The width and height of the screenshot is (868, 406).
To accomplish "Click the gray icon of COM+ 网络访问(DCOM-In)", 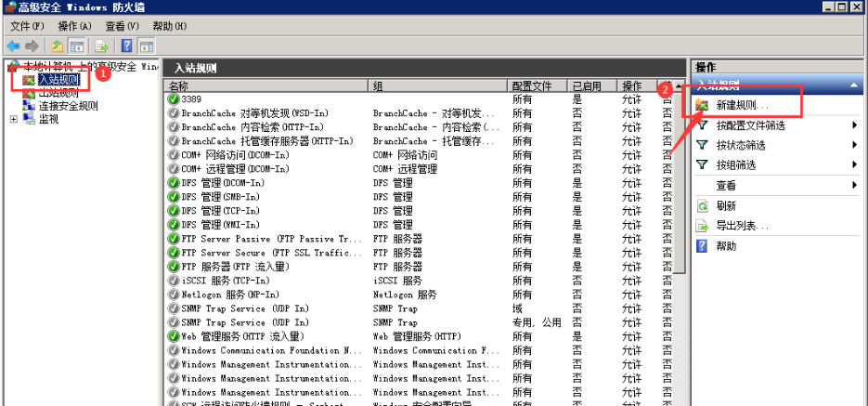I will (174, 155).
